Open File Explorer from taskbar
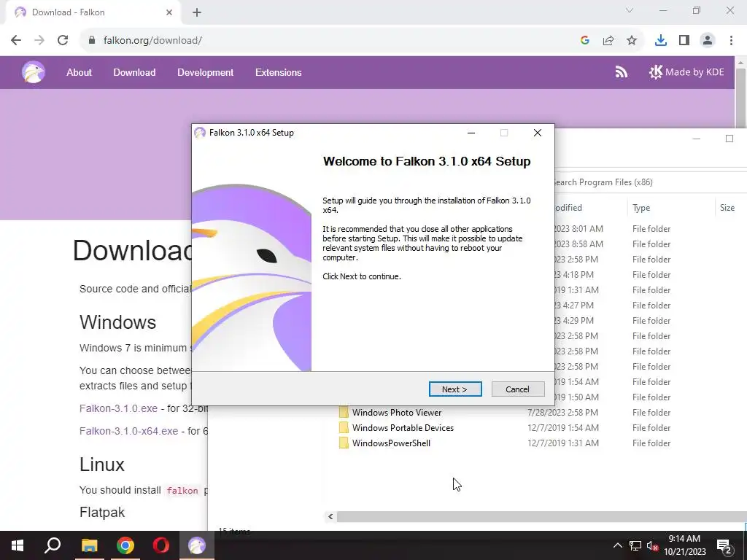Screen dimensions: 747x560 point(89,545)
